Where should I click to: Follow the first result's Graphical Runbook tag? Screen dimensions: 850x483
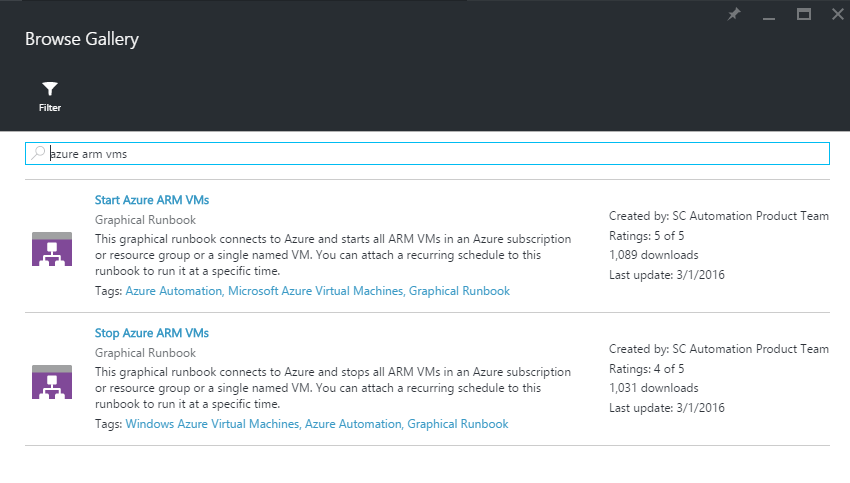pyautogui.click(x=459, y=291)
